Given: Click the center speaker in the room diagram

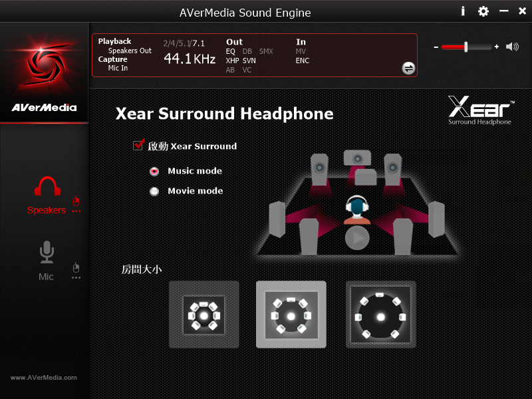Looking at the screenshot, I should pyautogui.click(x=357, y=158).
